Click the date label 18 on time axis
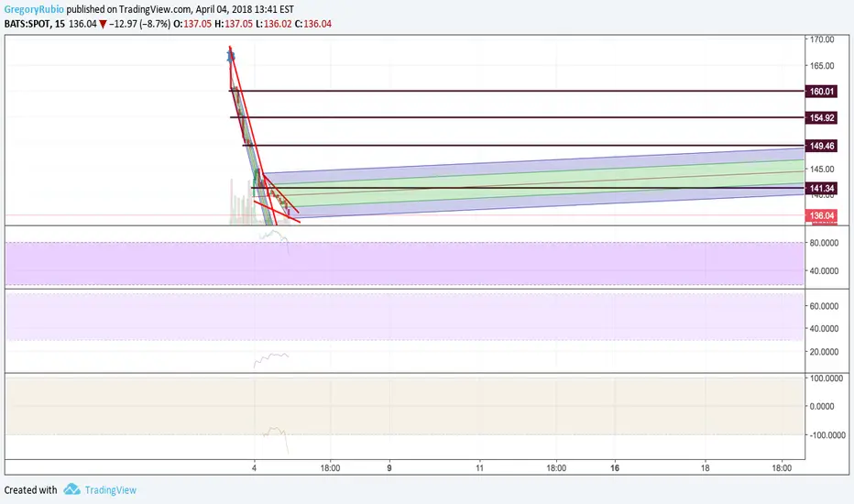This screenshot has height=504, width=854. coord(705,468)
